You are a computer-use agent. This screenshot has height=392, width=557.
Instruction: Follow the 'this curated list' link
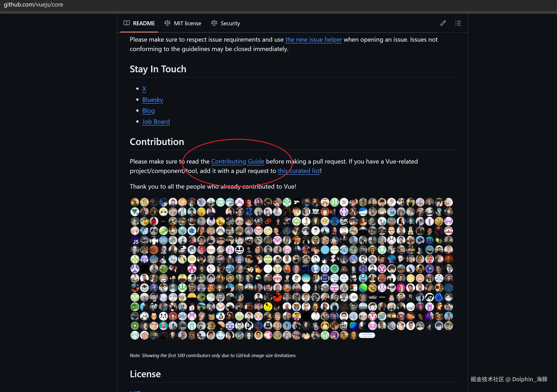299,171
